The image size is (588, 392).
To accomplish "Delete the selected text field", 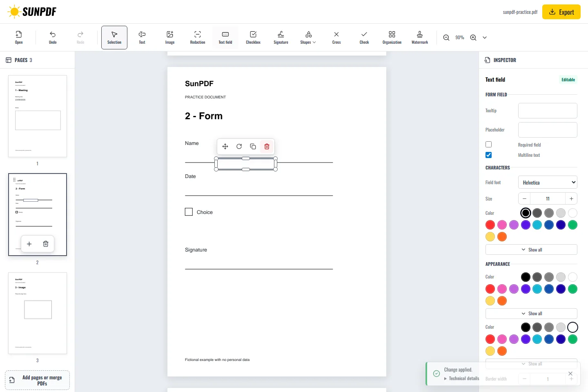I will click(267, 147).
